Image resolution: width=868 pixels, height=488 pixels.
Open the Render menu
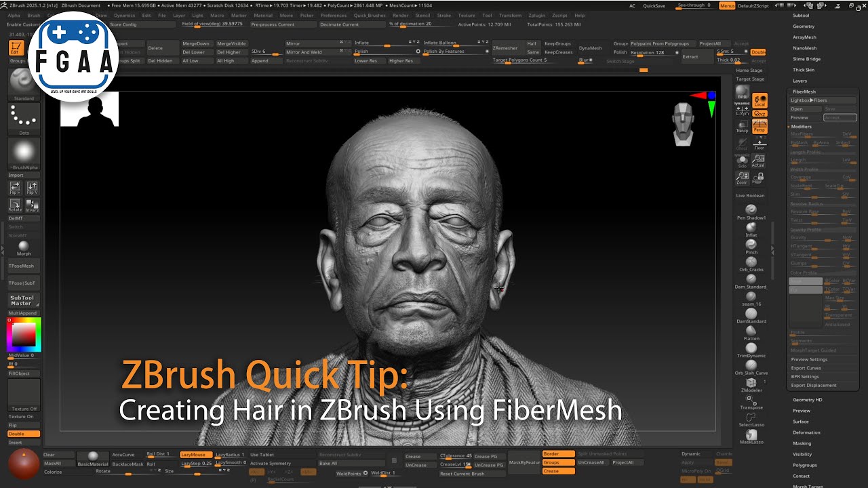pos(400,15)
